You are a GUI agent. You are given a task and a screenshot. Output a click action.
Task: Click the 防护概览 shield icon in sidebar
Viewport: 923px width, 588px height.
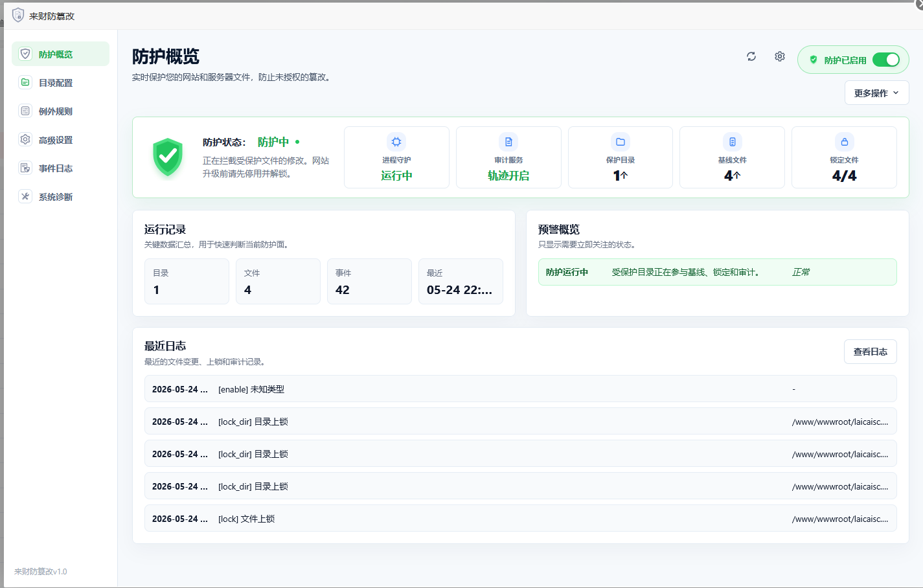pyautogui.click(x=25, y=54)
